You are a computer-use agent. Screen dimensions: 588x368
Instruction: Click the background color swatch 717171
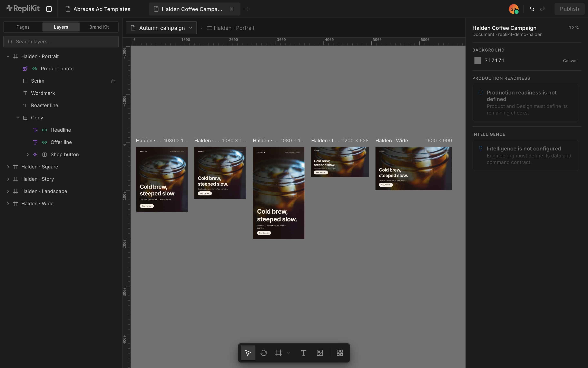tap(478, 61)
